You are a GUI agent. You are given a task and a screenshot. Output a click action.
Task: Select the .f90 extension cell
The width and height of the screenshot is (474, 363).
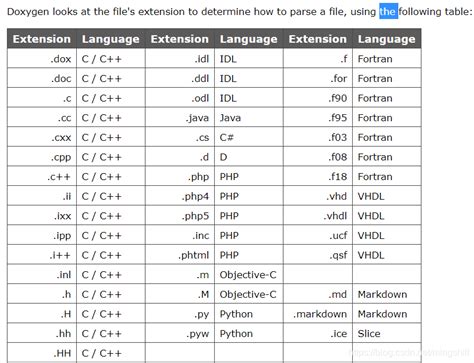click(318, 98)
